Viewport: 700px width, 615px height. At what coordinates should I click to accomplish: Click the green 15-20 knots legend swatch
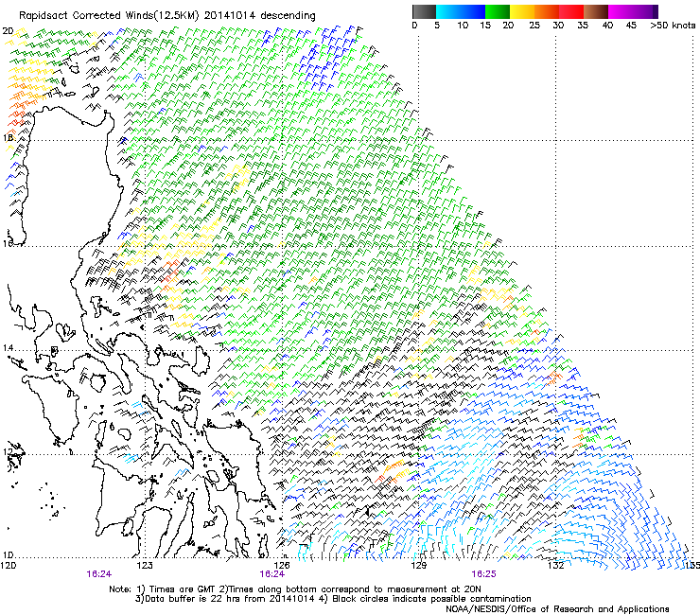[498, 11]
